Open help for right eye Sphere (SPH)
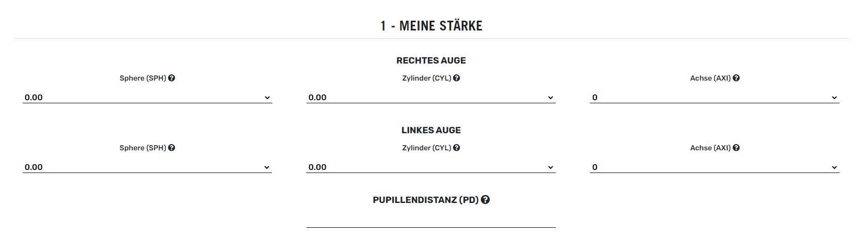Screen dimensions: 868x235 tap(171, 78)
